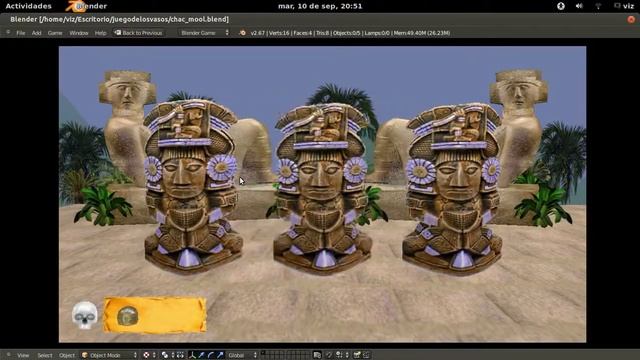Open the Blender Game engine dropdown
This screenshot has height=360, width=640.
(204, 33)
